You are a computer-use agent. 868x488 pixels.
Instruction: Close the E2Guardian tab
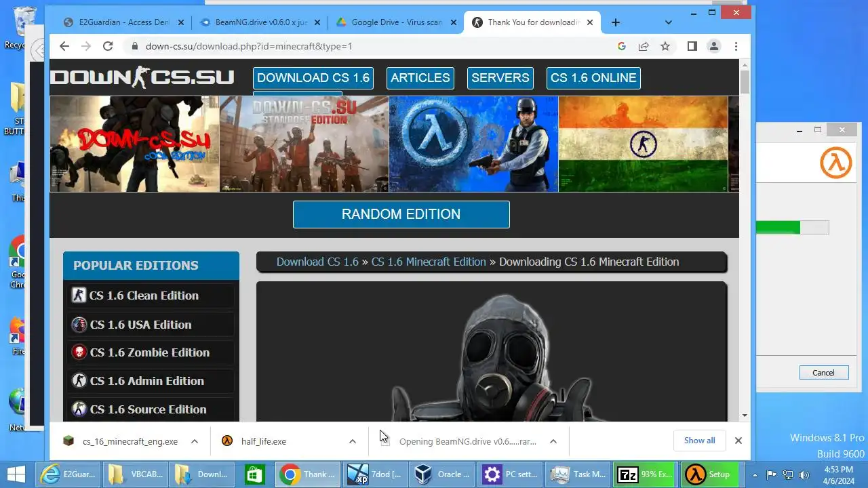pyautogui.click(x=181, y=22)
